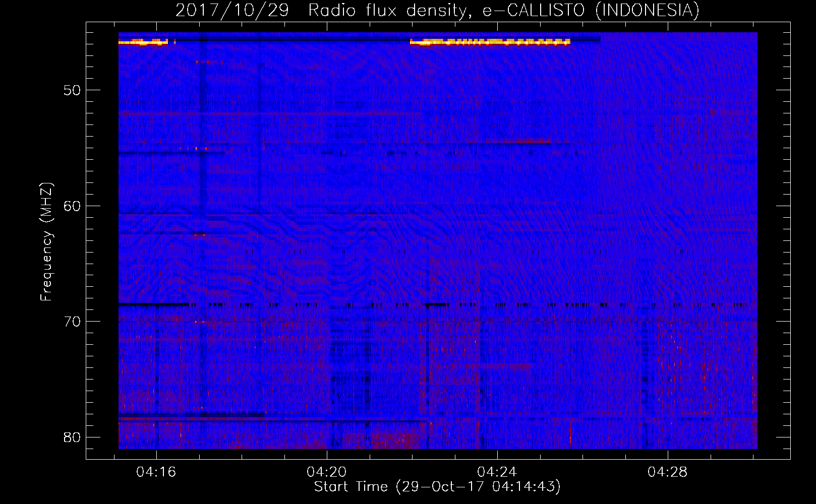
Task: Click the 04:24 time tick label
Action: (x=497, y=472)
